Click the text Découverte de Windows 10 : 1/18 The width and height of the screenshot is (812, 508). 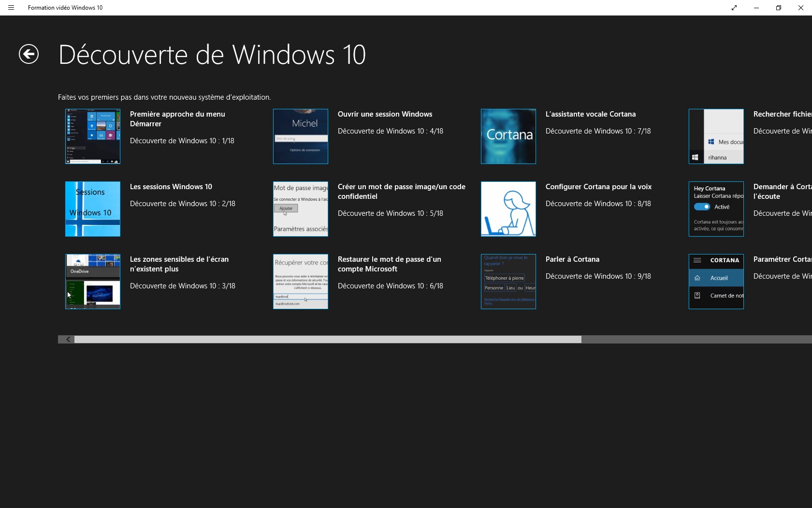182,141
